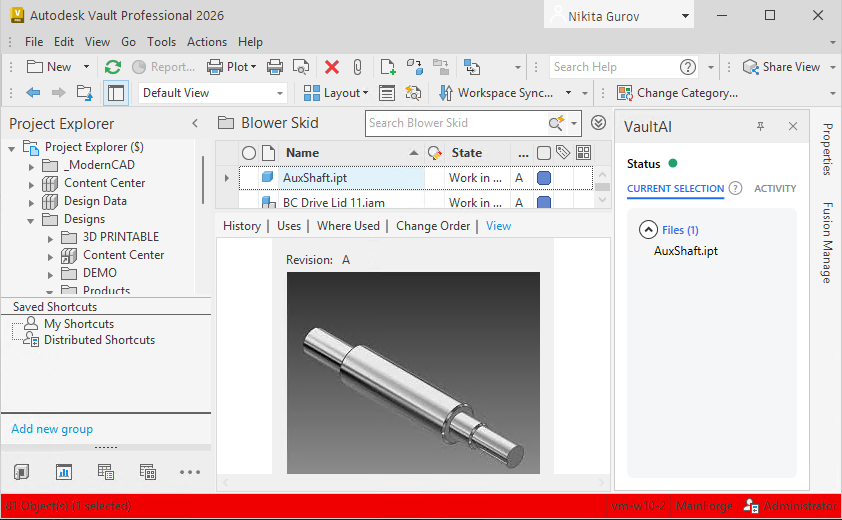This screenshot has width=842, height=520.
Task: Open the Edit menu
Action: pyautogui.click(x=64, y=42)
